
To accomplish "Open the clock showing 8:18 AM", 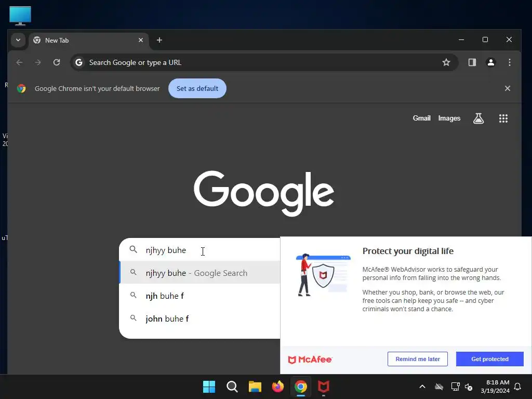I will click(x=495, y=387).
